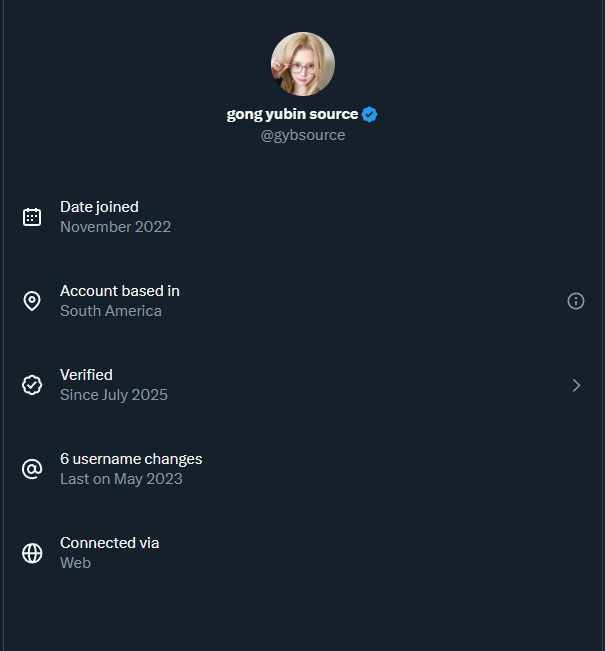Click the South America location text

pos(110,311)
